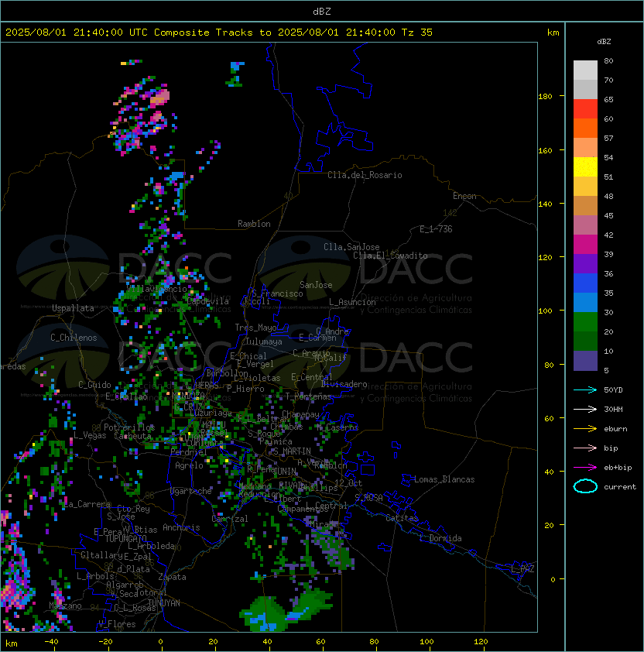Click the L_PAZ label near the map edge
The image size is (644, 652).
522,569
